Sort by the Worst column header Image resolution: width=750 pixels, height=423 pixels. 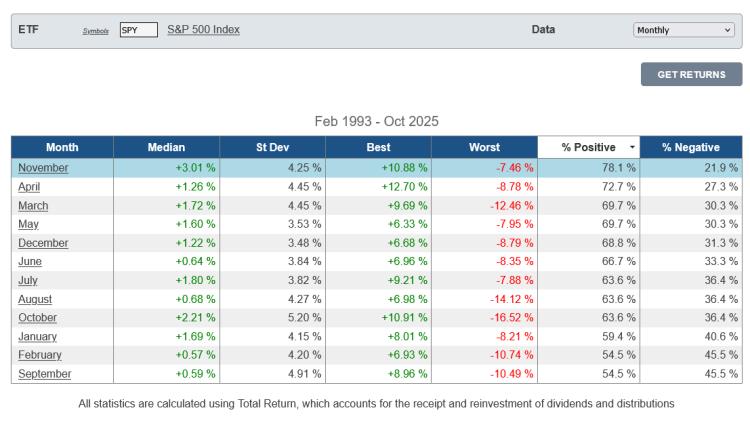pos(484,147)
